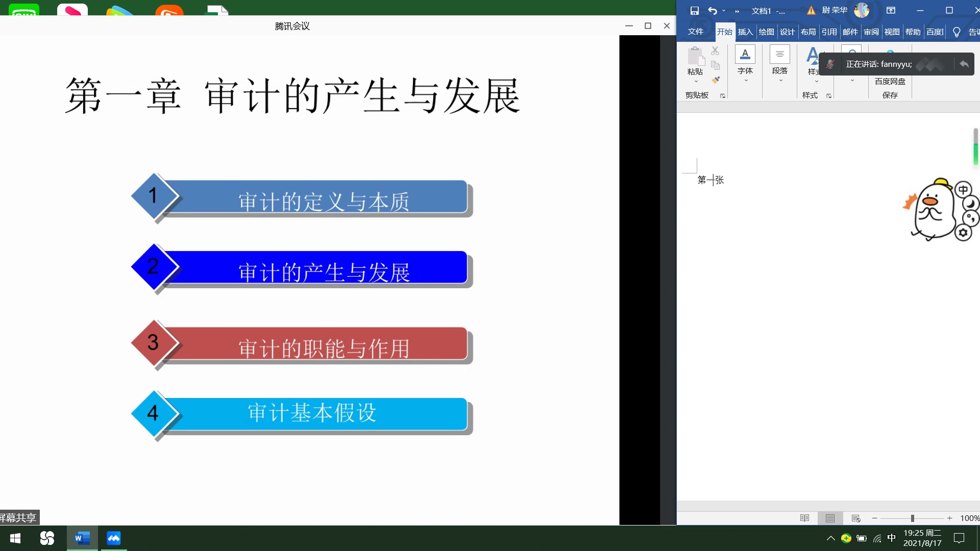
Task: Click the Save icon on Quick Access Toolbar
Action: click(x=694, y=10)
